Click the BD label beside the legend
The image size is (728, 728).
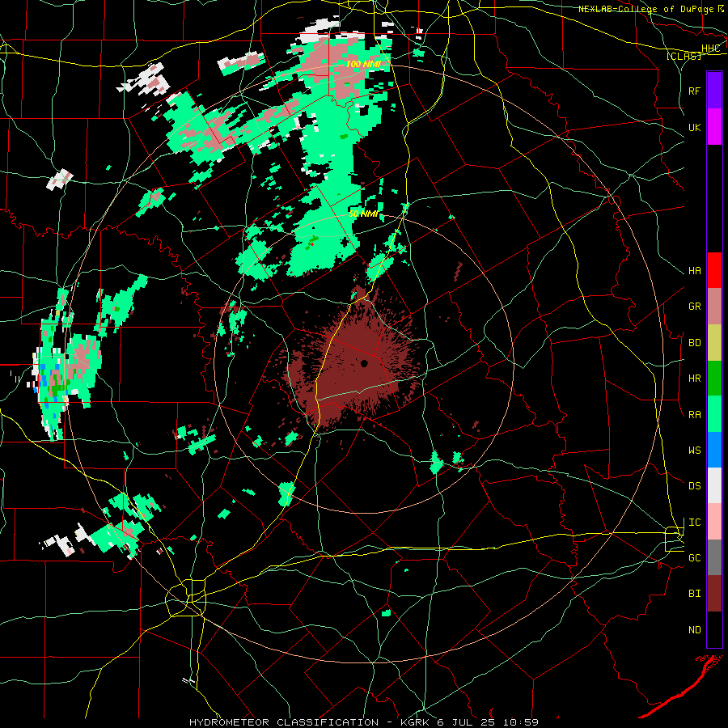[x=694, y=343]
